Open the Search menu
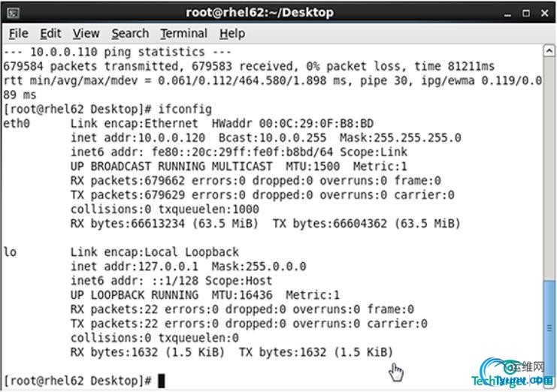This screenshot has width=557, height=392. 130,33
